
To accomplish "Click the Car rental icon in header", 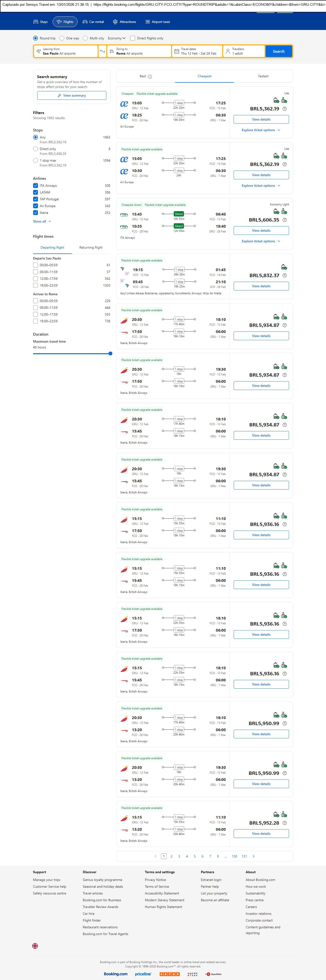I will pyautogui.click(x=85, y=22).
